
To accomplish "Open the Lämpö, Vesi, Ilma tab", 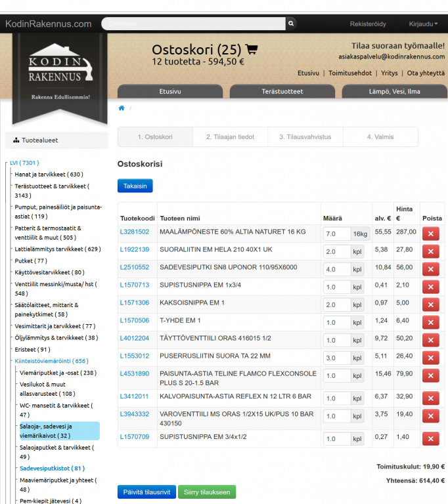I will (395, 91).
